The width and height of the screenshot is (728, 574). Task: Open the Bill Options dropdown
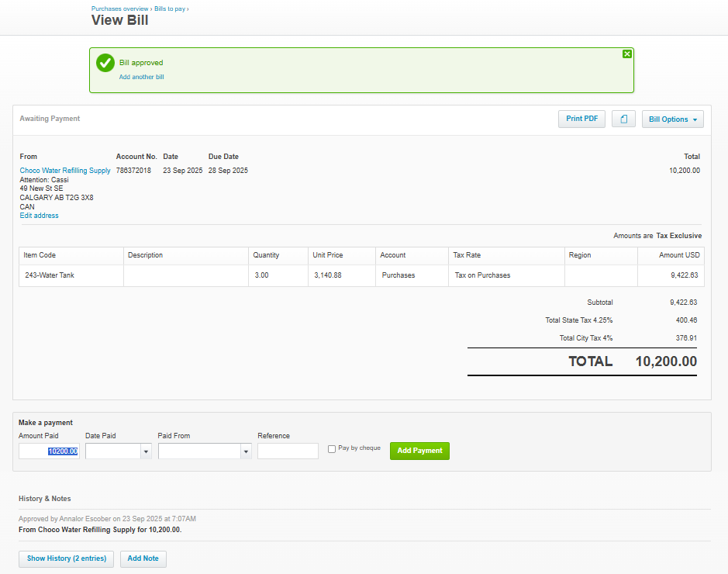672,119
